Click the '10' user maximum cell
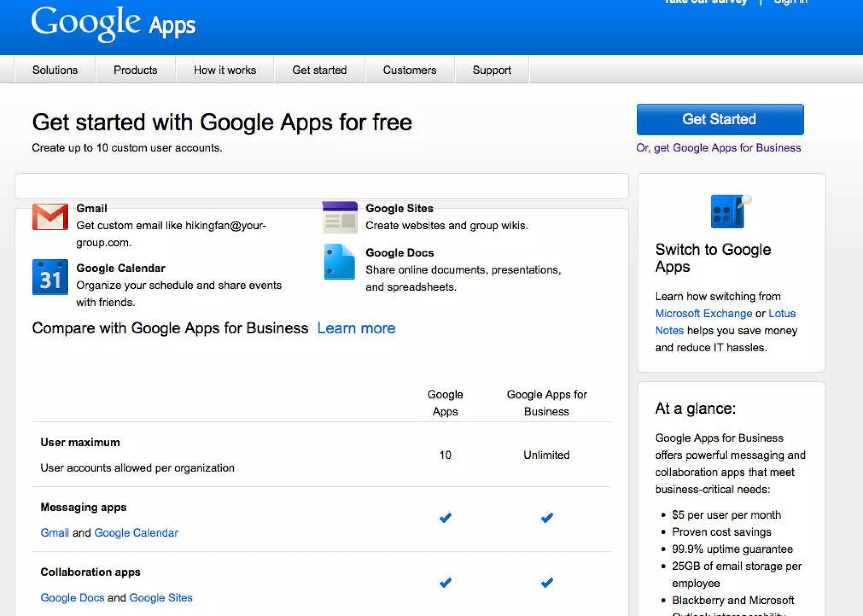863x616 pixels. tap(445, 455)
